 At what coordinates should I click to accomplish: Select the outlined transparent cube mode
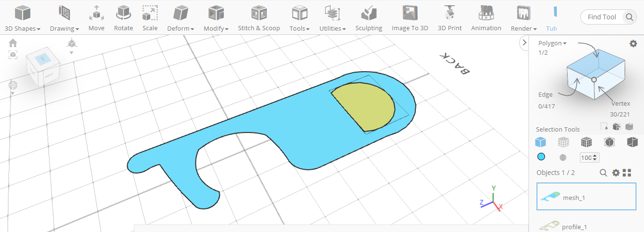tap(609, 142)
